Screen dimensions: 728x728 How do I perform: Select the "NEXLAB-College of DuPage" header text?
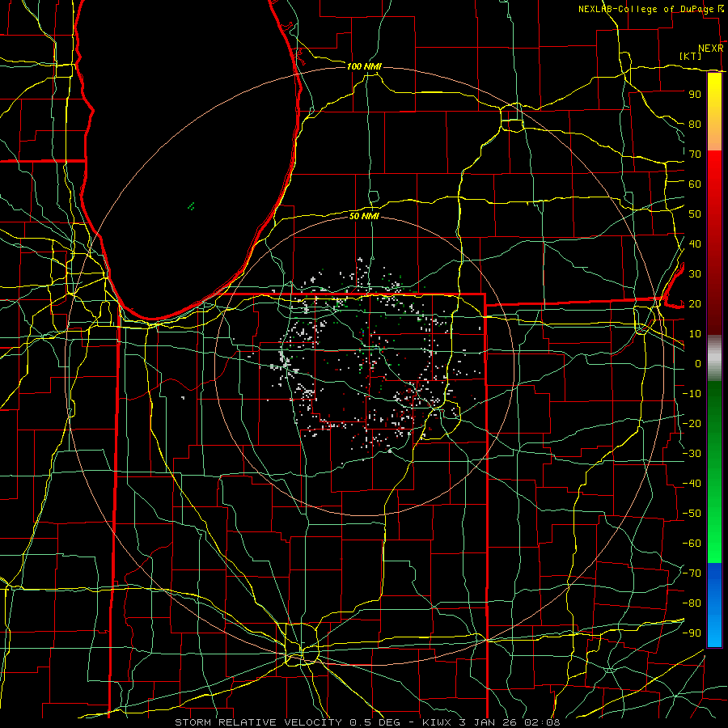(645, 9)
